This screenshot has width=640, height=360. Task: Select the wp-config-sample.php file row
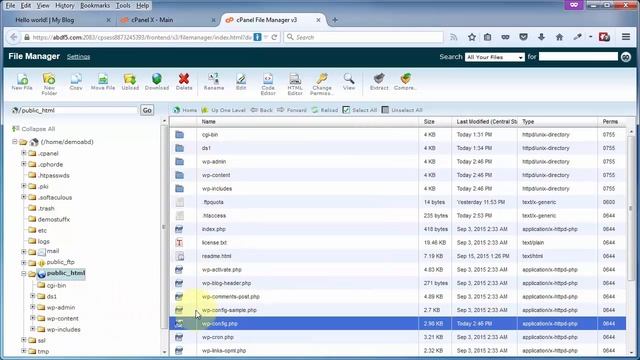(398, 310)
